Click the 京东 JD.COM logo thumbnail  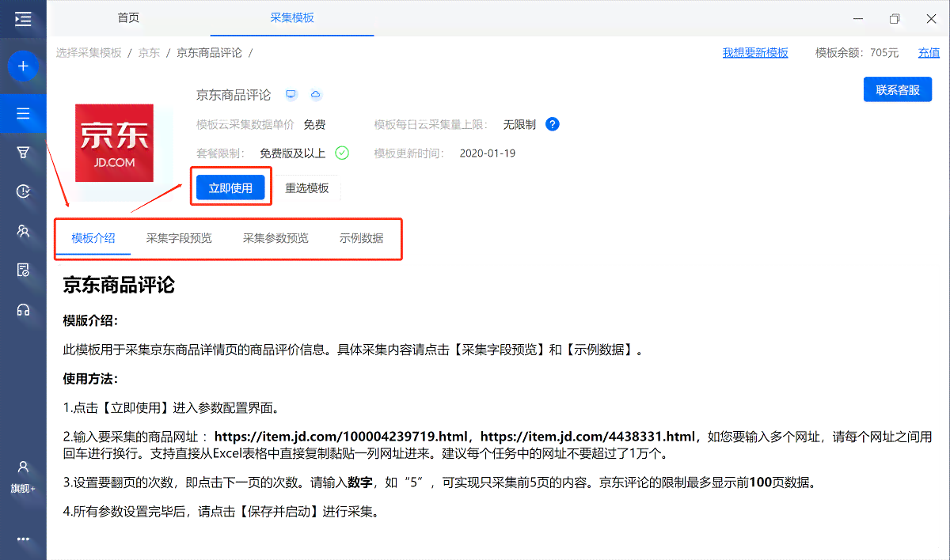tap(114, 142)
